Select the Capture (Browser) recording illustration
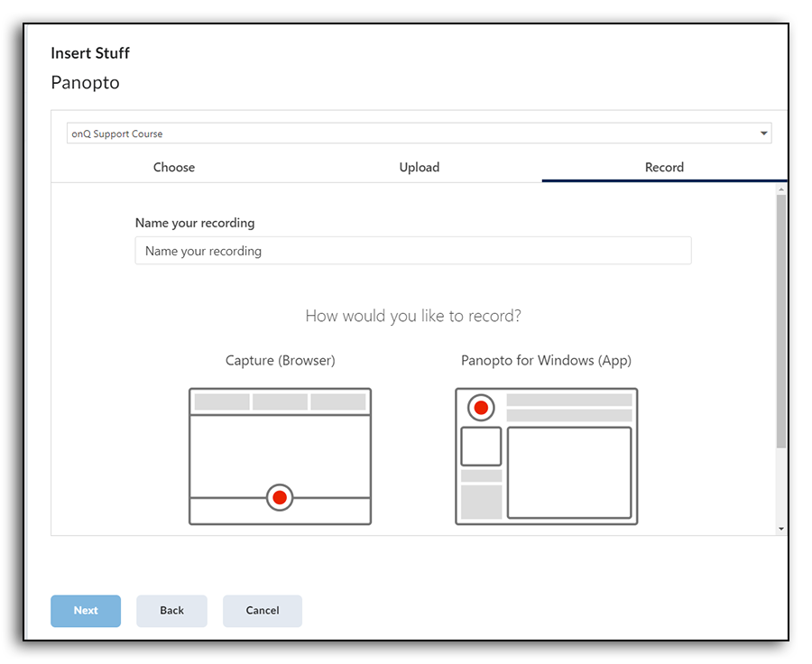The width and height of the screenshot is (812, 664). click(x=280, y=456)
